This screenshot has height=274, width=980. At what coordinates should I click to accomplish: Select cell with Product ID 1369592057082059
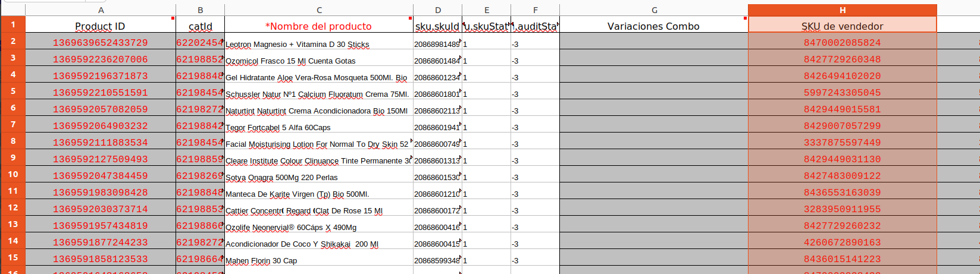click(101, 108)
